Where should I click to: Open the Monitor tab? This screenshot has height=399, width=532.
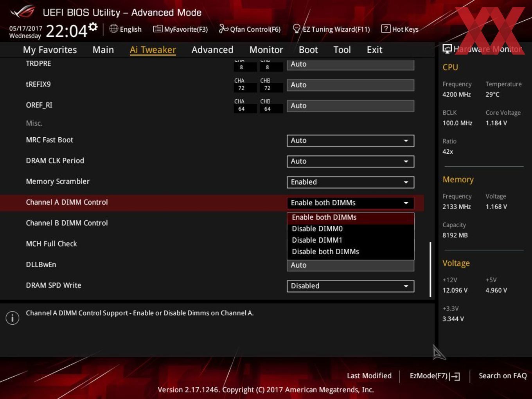[x=266, y=50]
